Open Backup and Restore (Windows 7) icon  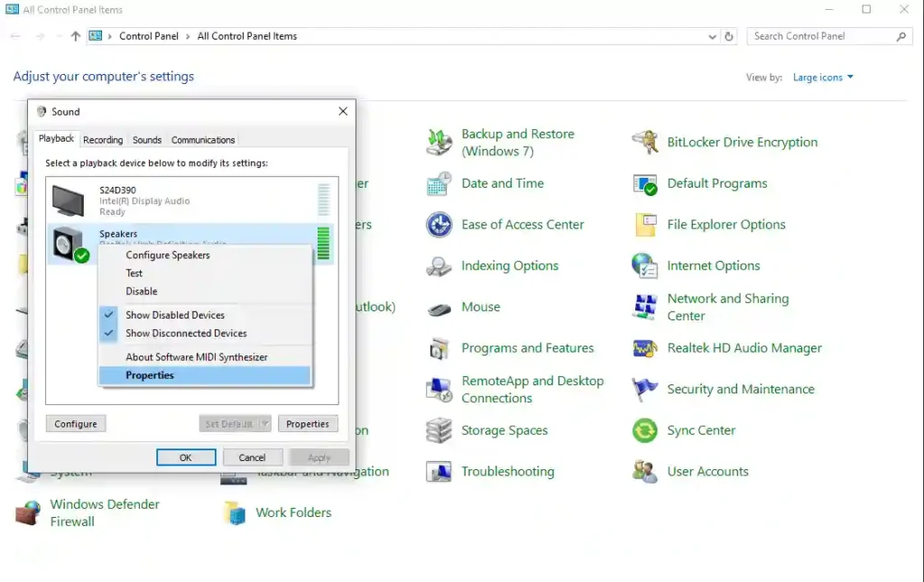[x=439, y=142]
